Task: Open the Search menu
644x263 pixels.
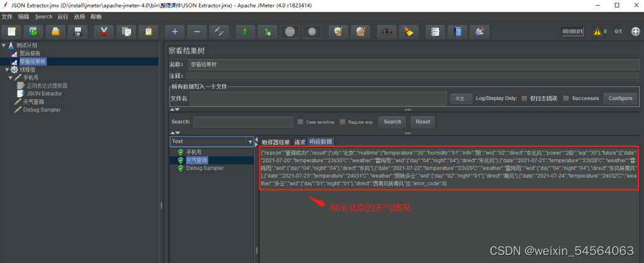Action: pyautogui.click(x=44, y=17)
